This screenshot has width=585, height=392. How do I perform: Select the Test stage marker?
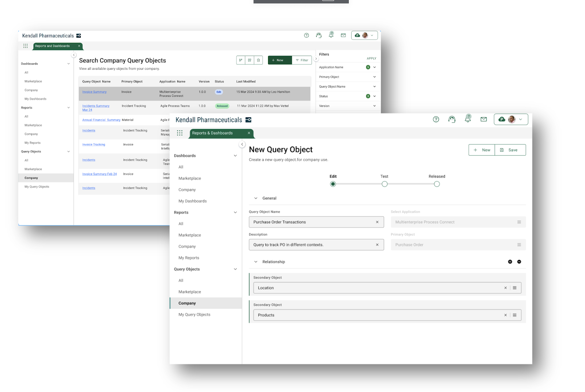(385, 184)
